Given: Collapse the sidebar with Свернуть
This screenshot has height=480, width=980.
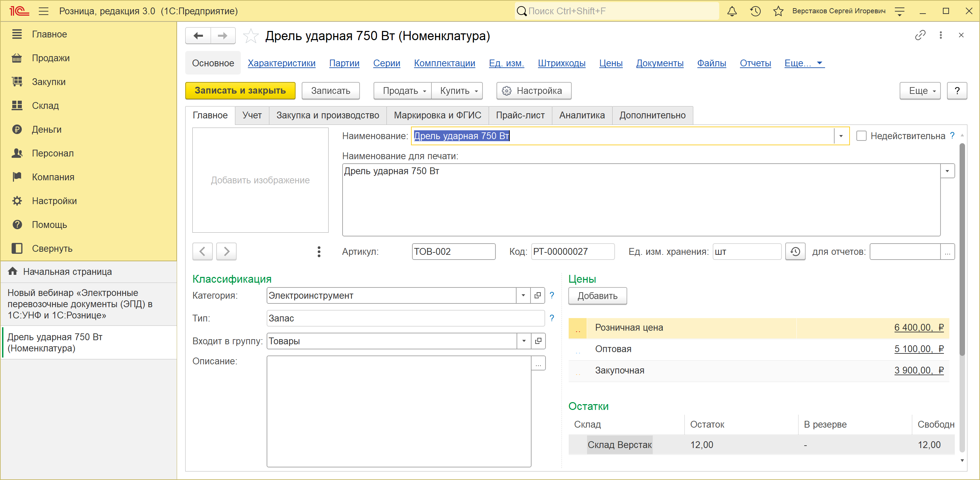Looking at the screenshot, I should pyautogui.click(x=52, y=249).
